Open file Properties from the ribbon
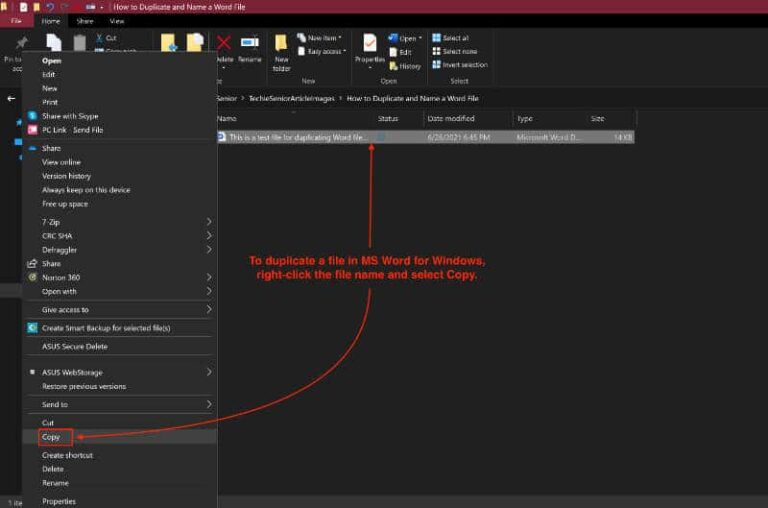The image size is (768, 508). [x=370, y=45]
